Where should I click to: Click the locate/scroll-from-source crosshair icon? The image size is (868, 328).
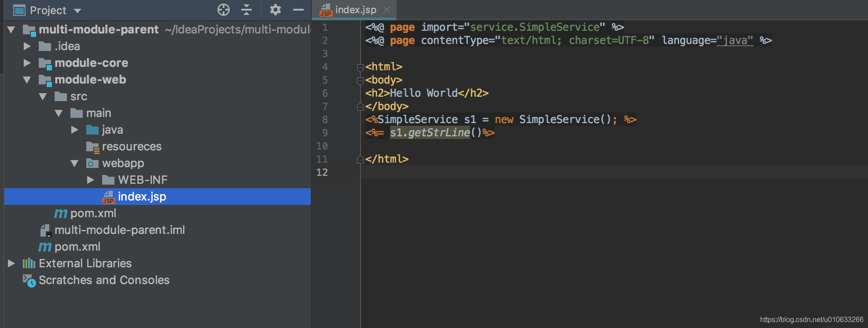[x=224, y=10]
